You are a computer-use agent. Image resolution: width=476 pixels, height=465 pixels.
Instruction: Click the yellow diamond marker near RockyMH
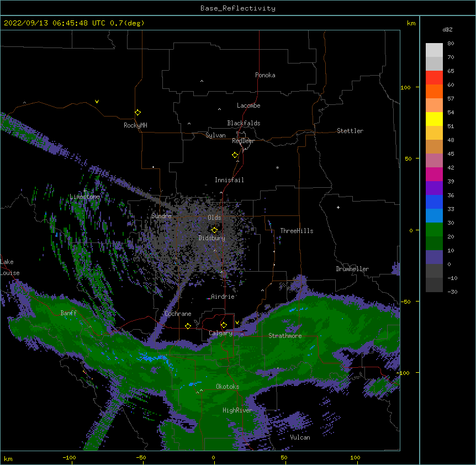point(137,113)
